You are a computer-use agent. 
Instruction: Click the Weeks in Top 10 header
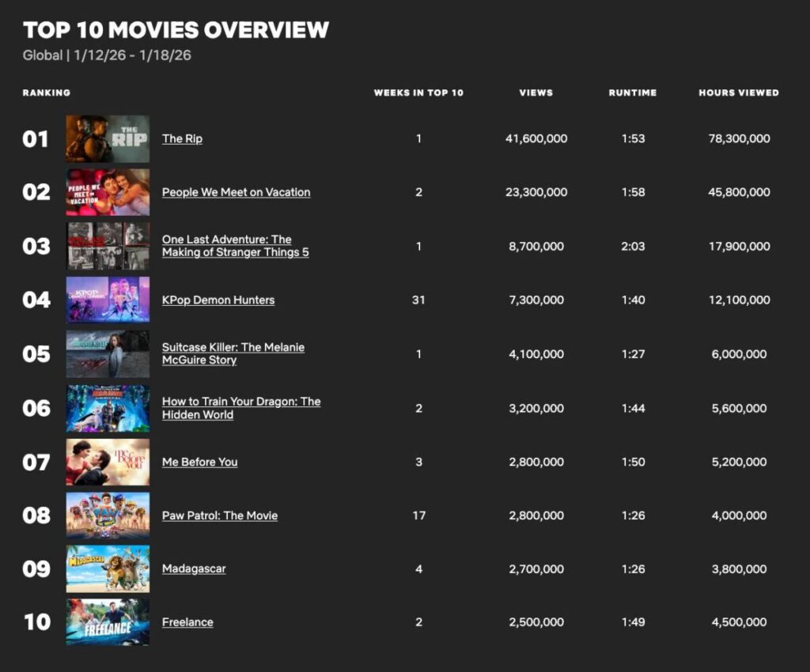tap(418, 92)
